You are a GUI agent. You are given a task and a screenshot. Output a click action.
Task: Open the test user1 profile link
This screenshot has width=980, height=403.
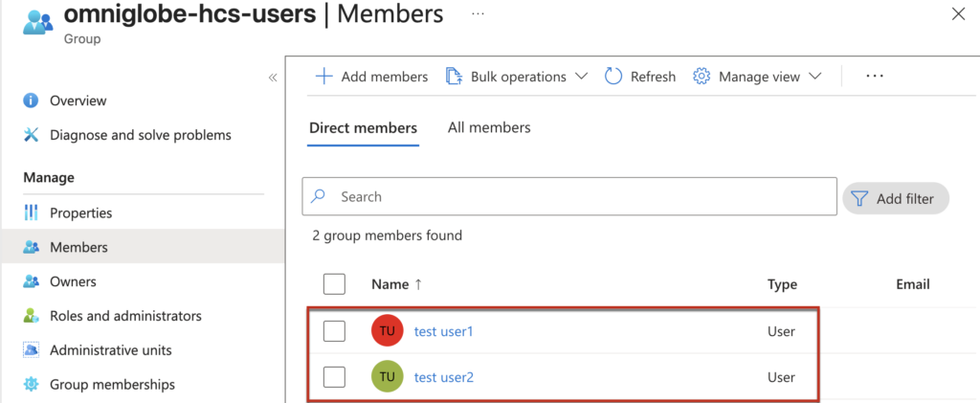point(444,331)
